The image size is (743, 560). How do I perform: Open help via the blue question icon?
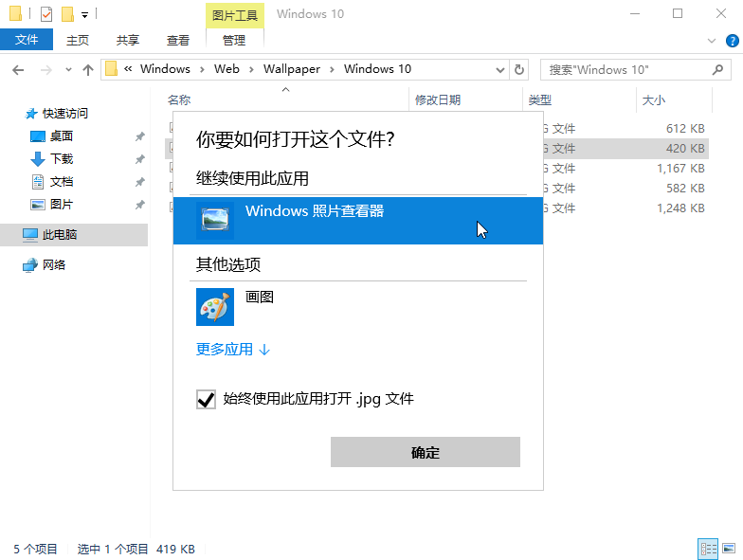coord(732,40)
